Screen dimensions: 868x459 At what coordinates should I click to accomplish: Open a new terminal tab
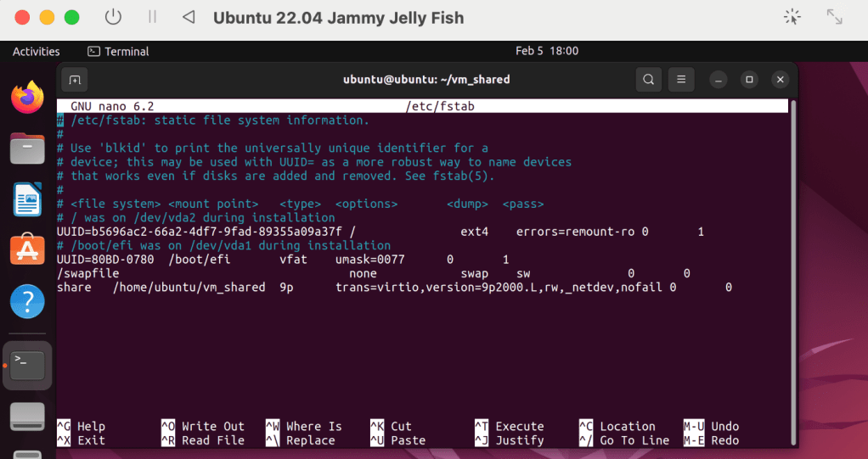(x=75, y=80)
